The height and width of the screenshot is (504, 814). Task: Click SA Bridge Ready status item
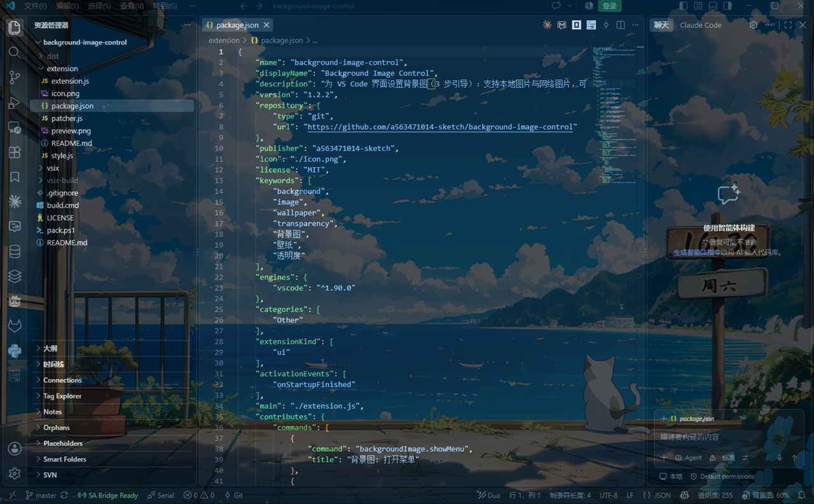coord(107,495)
